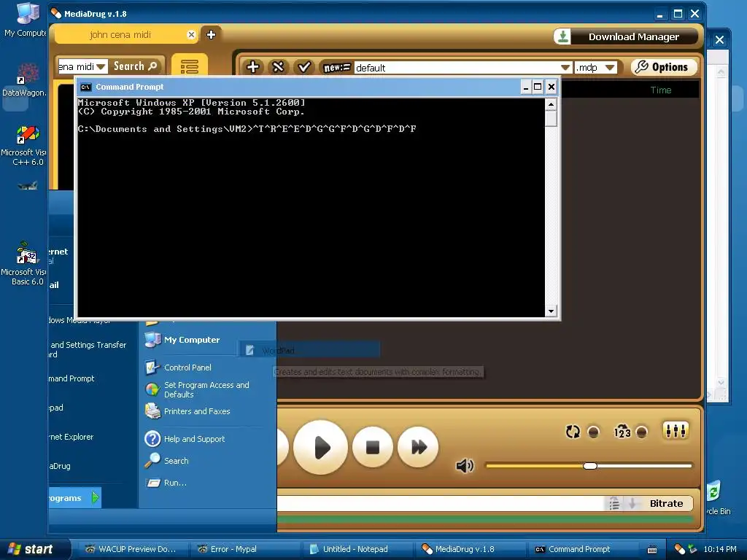Expand the default playlist name dropdown
This screenshot has width=747, height=560.
pos(565,68)
